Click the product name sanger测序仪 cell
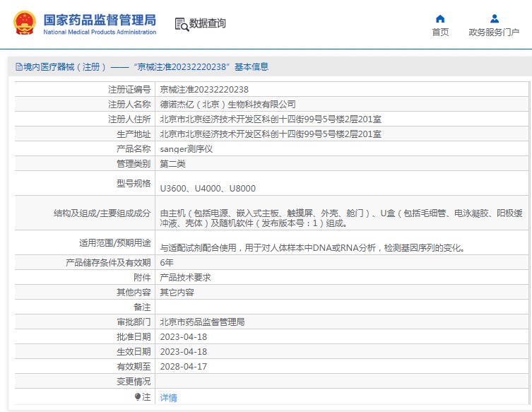This screenshot has height=412, width=532. (x=187, y=149)
